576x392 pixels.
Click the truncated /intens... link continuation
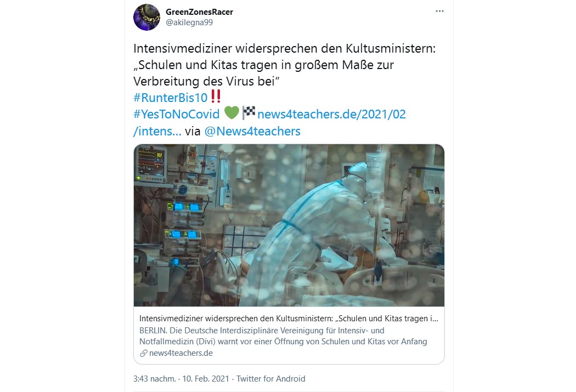pyautogui.click(x=157, y=131)
